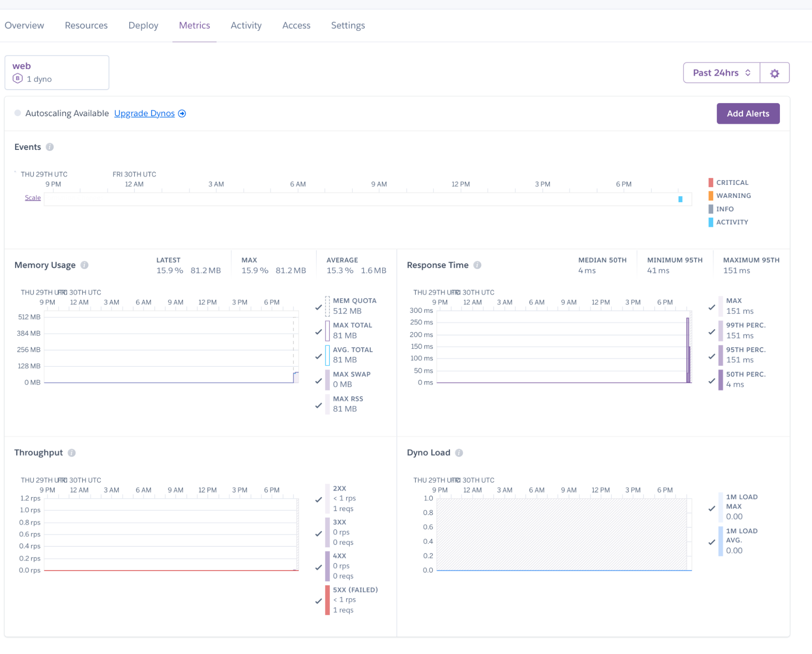Click the arrow icon beside Upgrade Dynos
This screenshot has height=654, width=812.
pyautogui.click(x=182, y=113)
